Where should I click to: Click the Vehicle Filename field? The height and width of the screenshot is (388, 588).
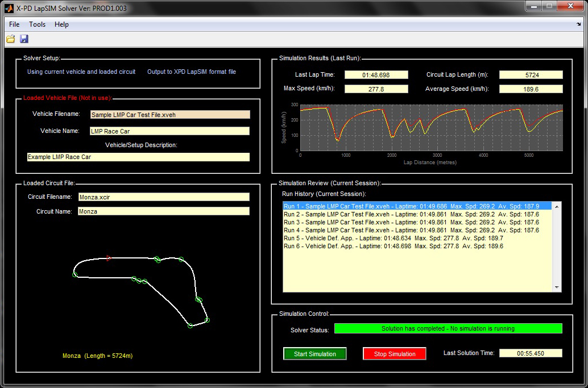click(x=169, y=115)
